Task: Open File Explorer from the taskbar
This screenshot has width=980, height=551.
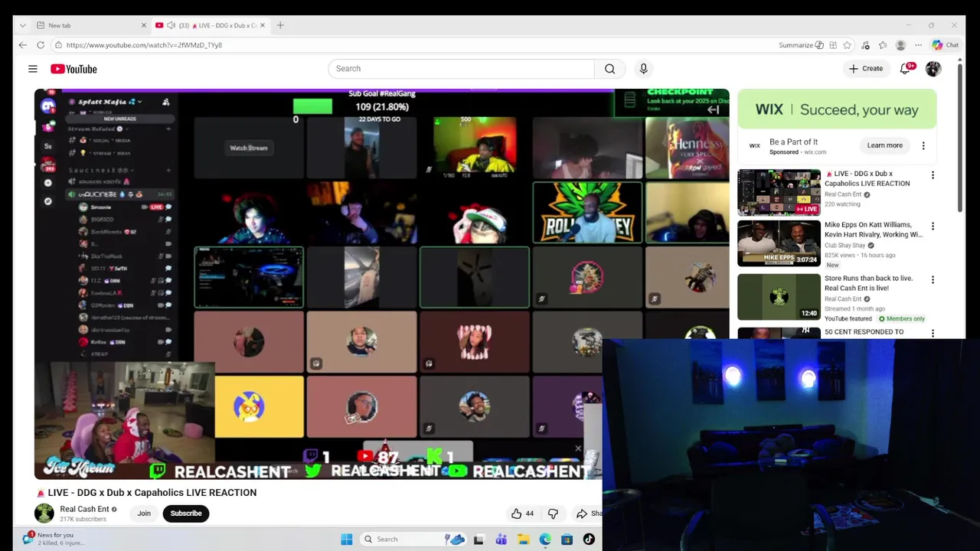Action: pos(523,540)
